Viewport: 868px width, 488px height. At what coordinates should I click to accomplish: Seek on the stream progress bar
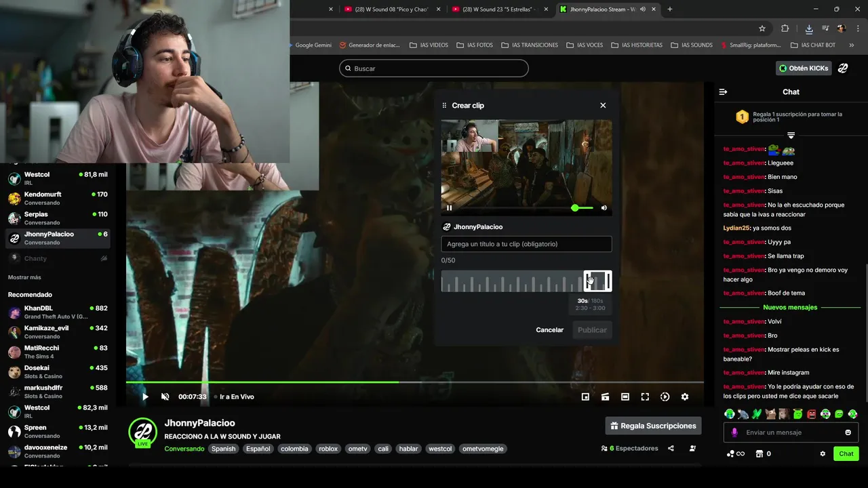(x=414, y=382)
